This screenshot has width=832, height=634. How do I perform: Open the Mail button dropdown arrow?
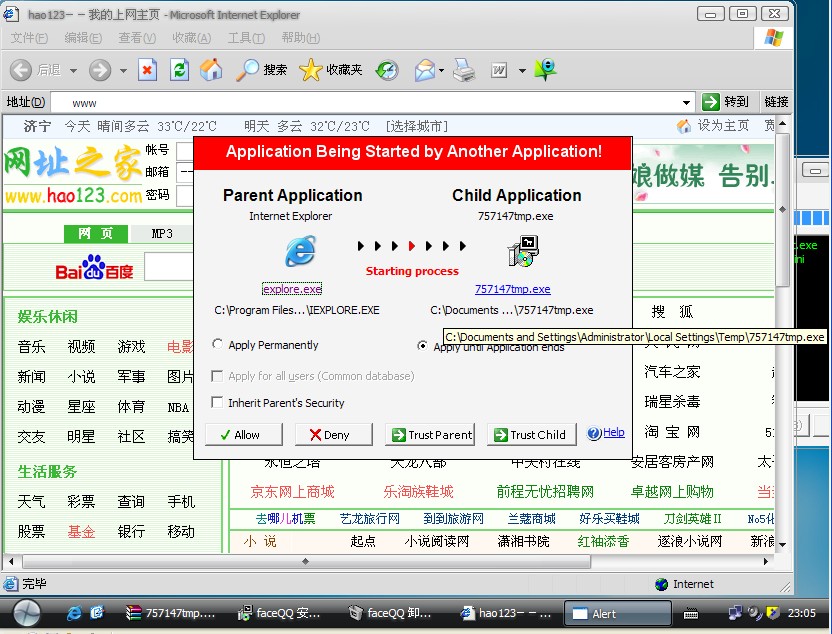pos(440,71)
